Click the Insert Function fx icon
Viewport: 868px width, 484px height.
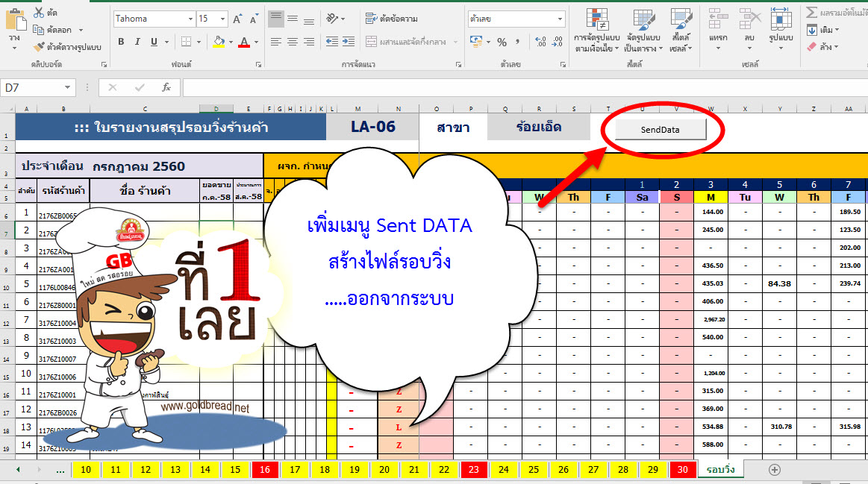(166, 87)
